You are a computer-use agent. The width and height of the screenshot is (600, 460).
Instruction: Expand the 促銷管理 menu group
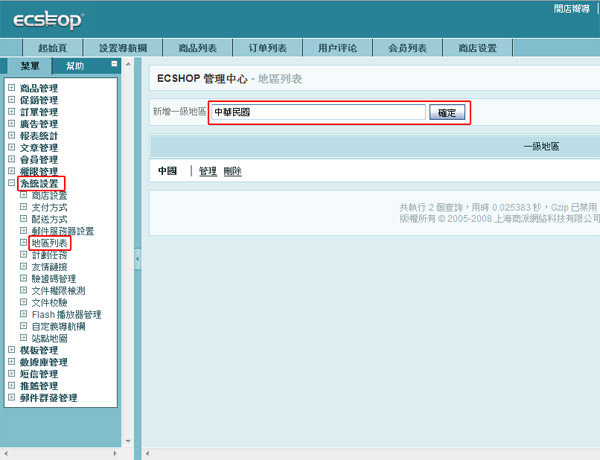pyautogui.click(x=11, y=100)
